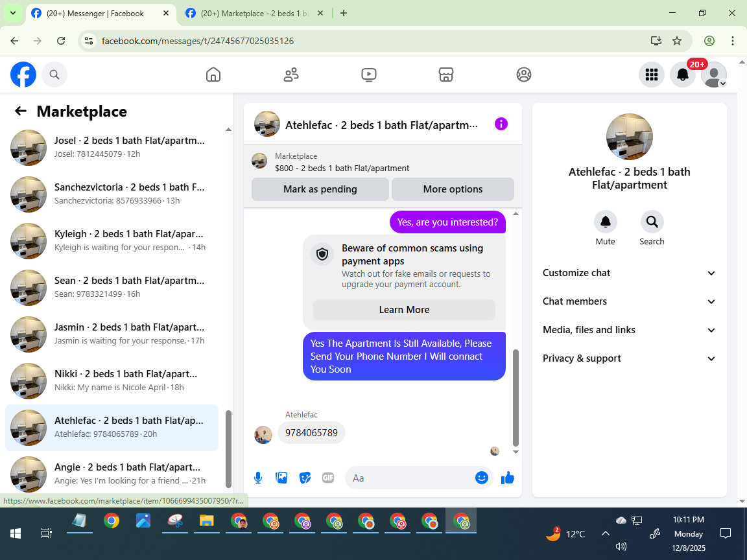Expand Privacy & support section
747x560 pixels.
629,358
